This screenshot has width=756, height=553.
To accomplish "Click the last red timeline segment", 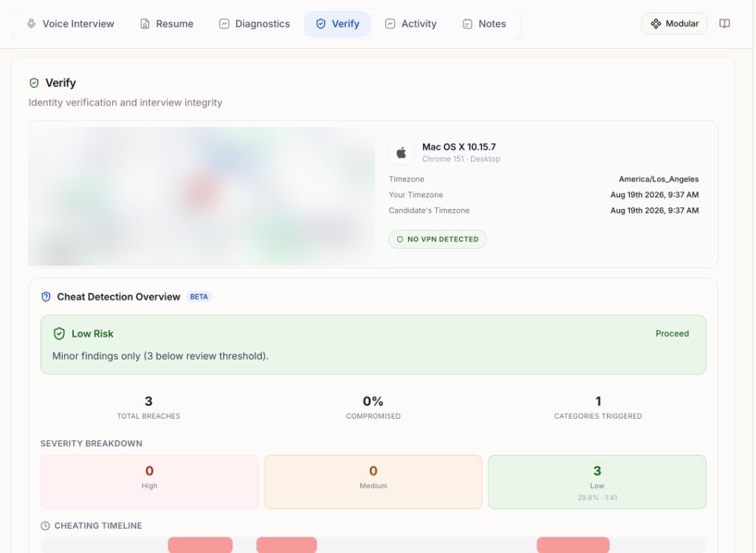I will 573,546.
